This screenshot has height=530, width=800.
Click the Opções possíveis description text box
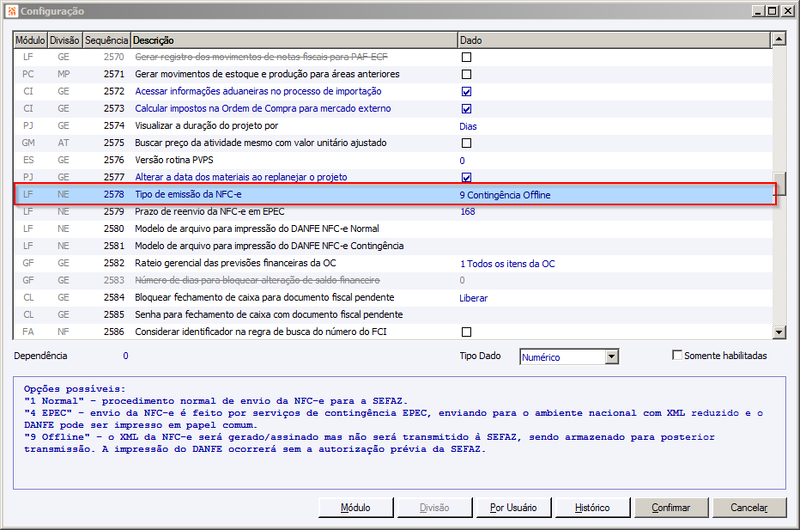[x=399, y=433]
